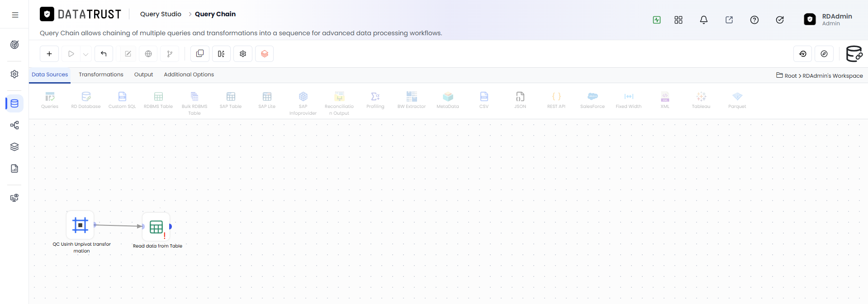Click the globe toolbar button
The height and width of the screenshot is (304, 868).
coord(148,54)
